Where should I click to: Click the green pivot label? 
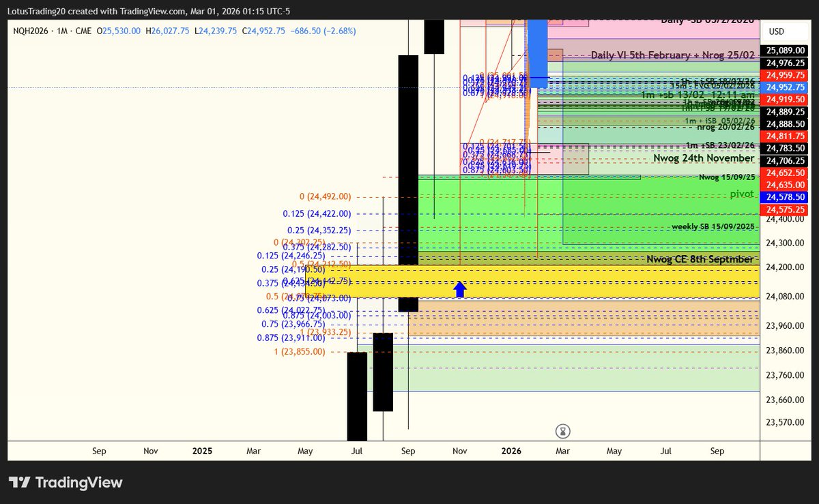point(741,194)
